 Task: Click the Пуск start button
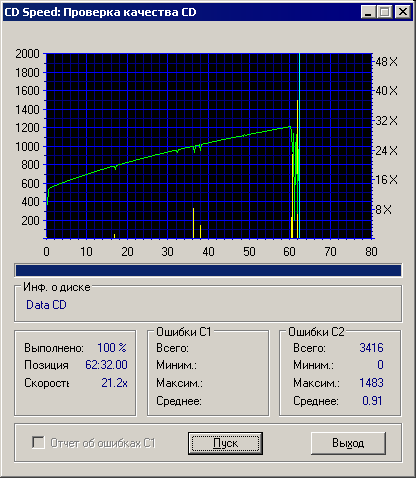[225, 443]
